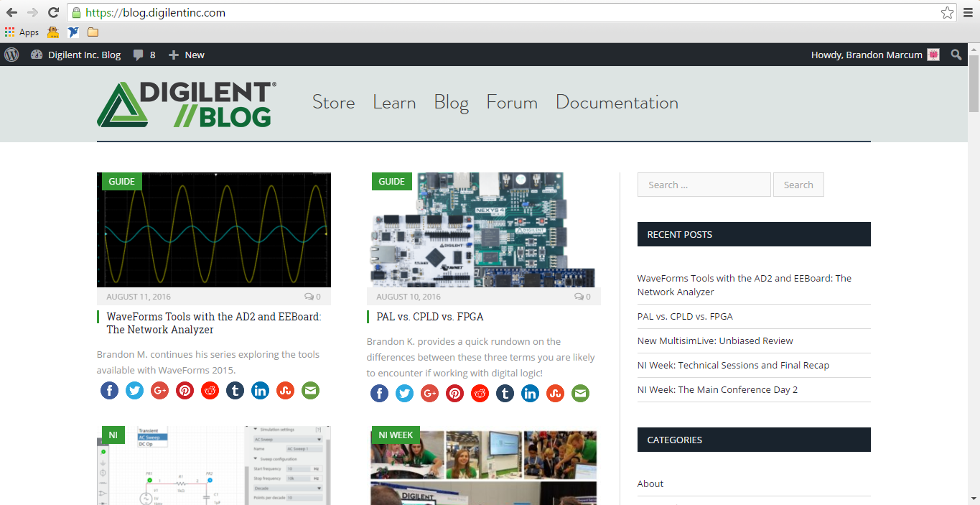Screen dimensions: 980x505
Task: Share Network Analyzer post on LinkedIn
Action: click(x=260, y=390)
